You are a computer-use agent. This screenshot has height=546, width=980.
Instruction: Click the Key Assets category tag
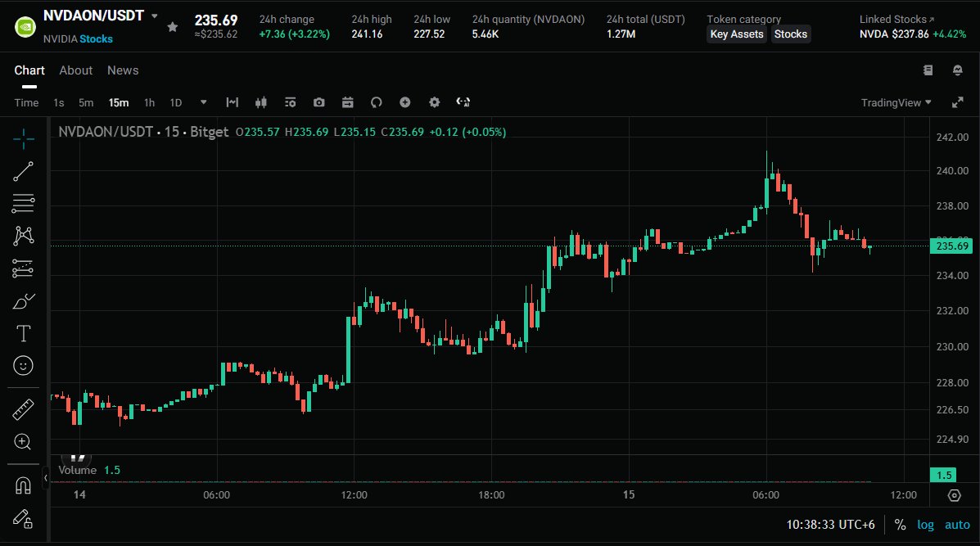[x=737, y=34]
